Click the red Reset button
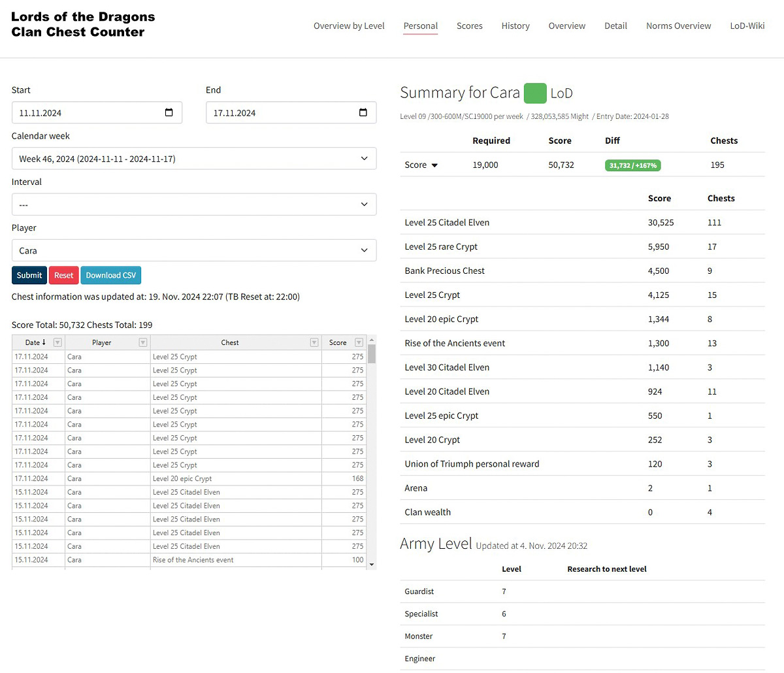Image resolution: width=784 pixels, height=673 pixels. point(63,275)
